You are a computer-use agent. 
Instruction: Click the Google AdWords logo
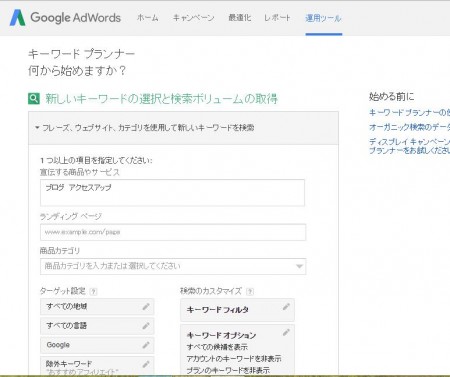pyautogui.click(x=65, y=18)
